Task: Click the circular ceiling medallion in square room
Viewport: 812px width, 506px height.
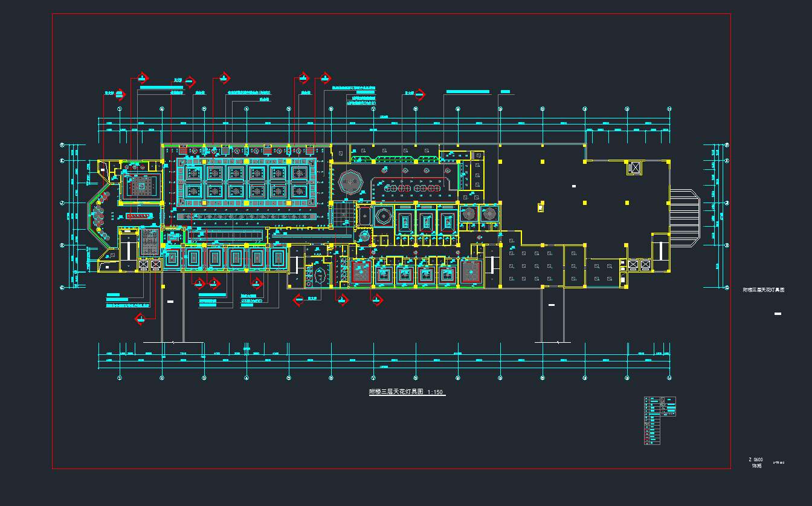Action: tap(383, 215)
